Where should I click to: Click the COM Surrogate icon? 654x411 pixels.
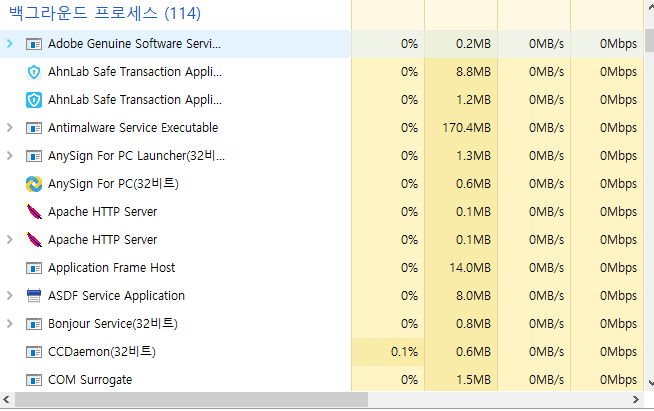34,380
